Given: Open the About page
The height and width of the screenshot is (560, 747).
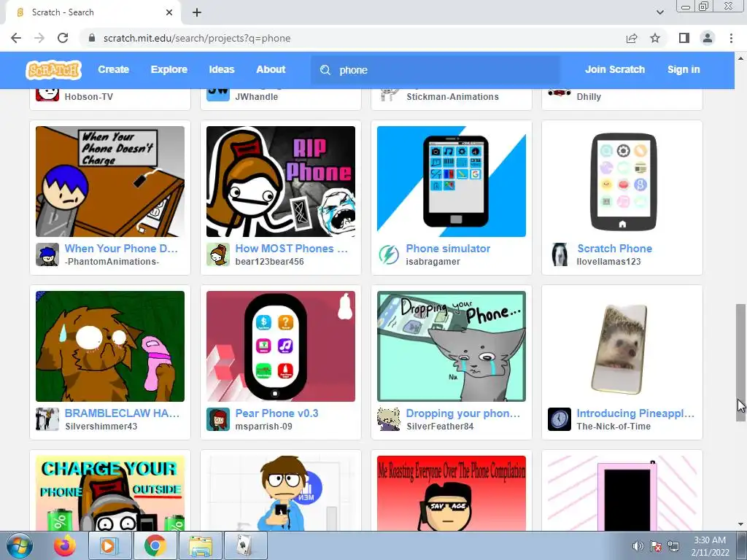Looking at the screenshot, I should (271, 69).
